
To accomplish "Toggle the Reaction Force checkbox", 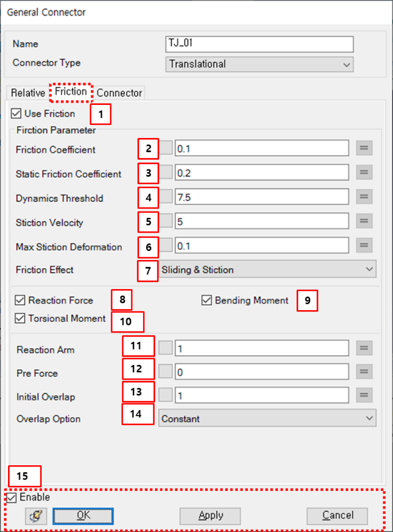I will (x=20, y=300).
